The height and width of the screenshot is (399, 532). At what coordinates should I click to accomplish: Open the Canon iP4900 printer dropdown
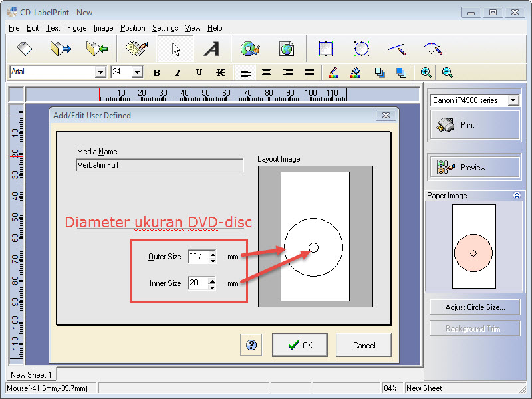tap(513, 100)
